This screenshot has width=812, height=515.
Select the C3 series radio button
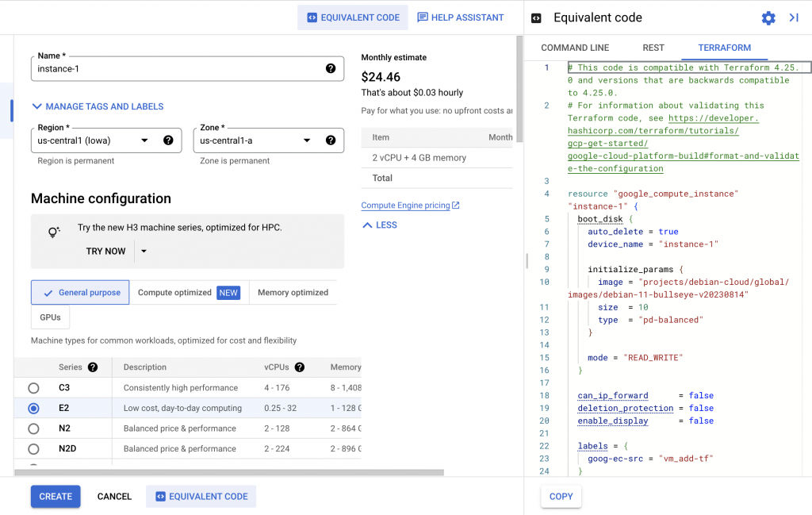pyautogui.click(x=33, y=388)
